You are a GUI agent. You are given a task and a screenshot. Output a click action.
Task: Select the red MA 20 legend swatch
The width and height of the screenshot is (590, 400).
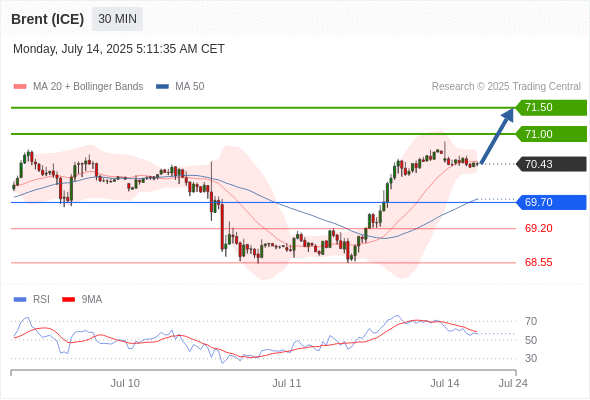[x=20, y=87]
